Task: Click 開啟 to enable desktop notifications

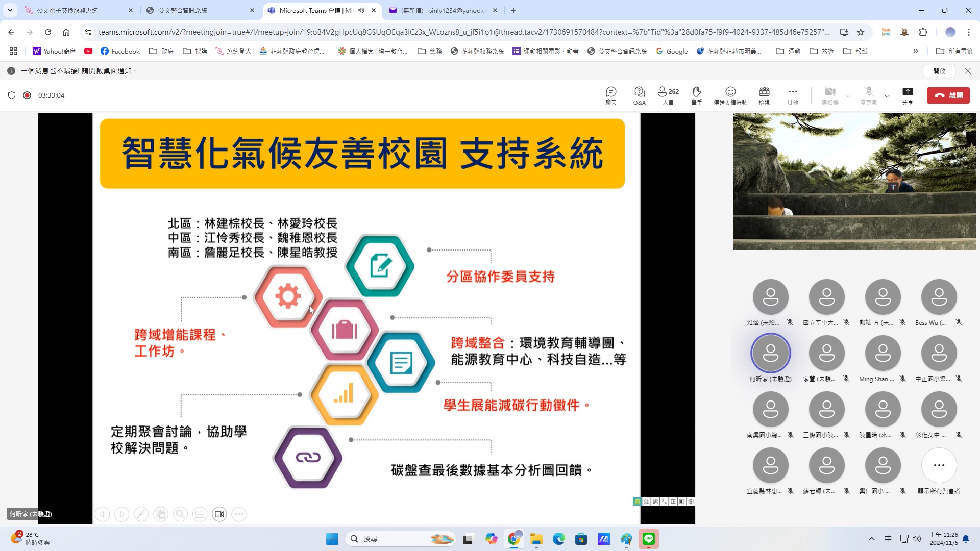Action: coord(939,71)
